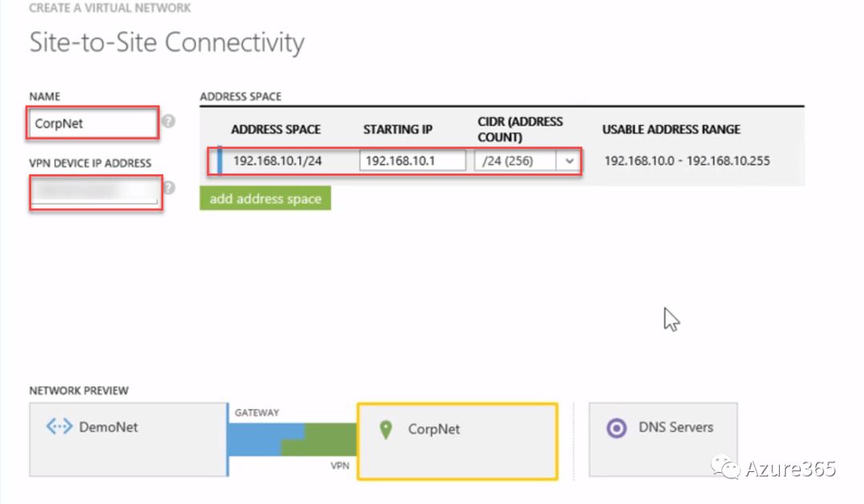This screenshot has width=864, height=504.
Task: Click the Starting IP input box
Action: (x=412, y=161)
